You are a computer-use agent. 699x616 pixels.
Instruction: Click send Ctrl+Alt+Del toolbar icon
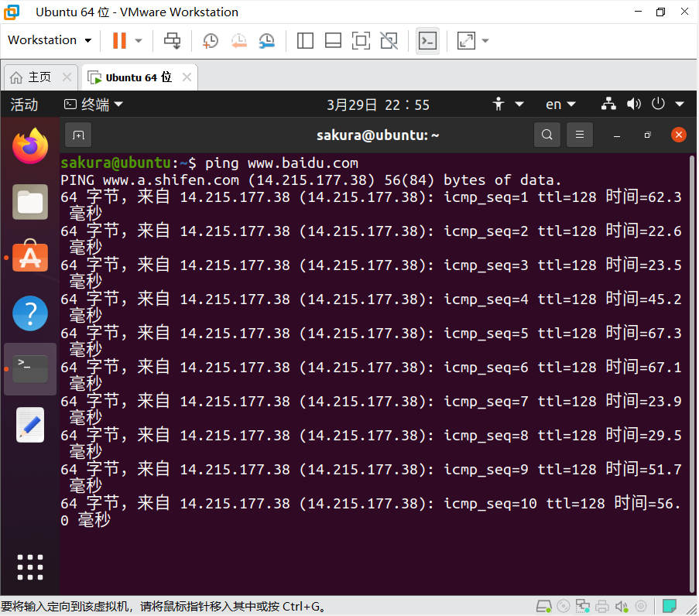point(173,40)
